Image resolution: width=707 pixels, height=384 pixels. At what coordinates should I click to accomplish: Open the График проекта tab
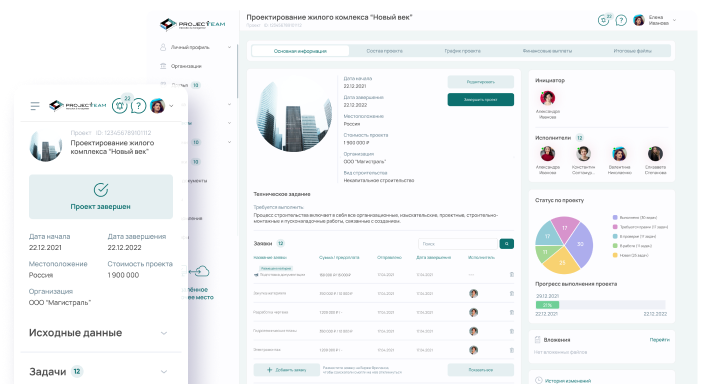463,51
